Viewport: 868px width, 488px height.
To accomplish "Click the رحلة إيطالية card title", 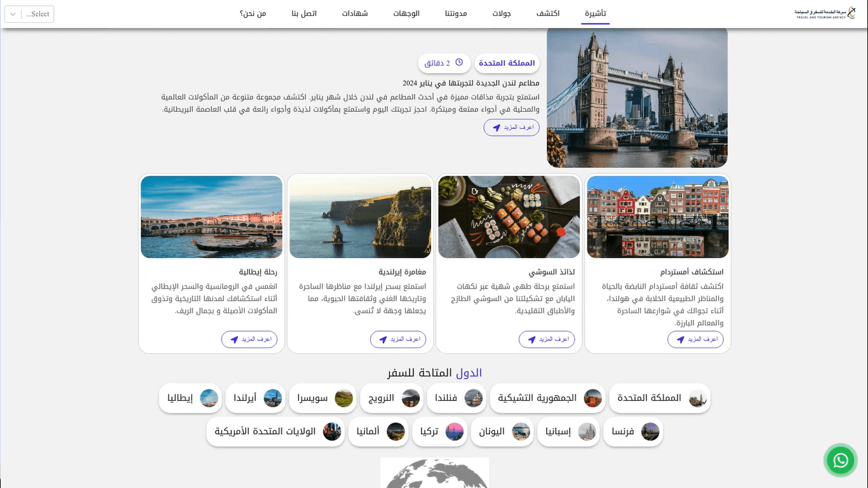I will coord(258,272).
